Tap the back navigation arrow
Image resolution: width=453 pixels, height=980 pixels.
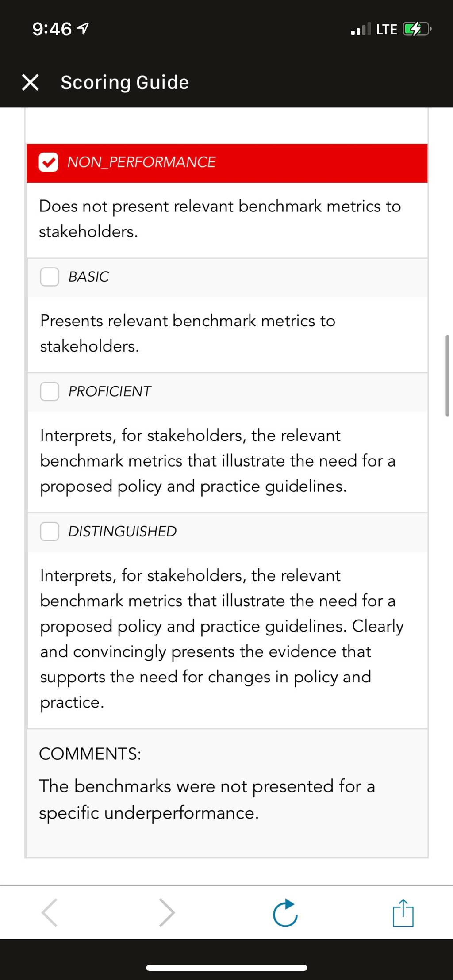pos(49,912)
